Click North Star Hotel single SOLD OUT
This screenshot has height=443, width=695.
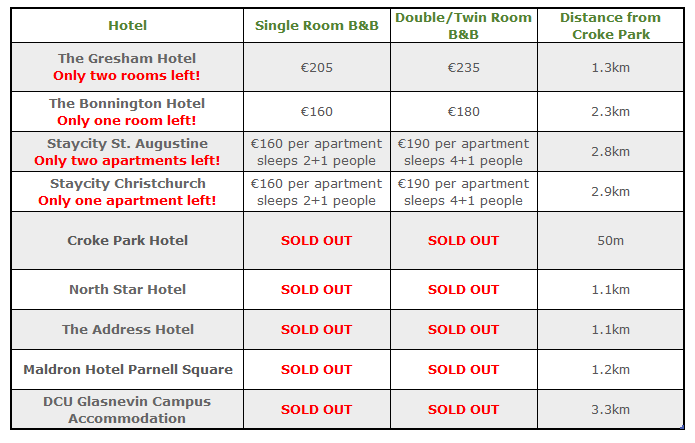click(316, 290)
